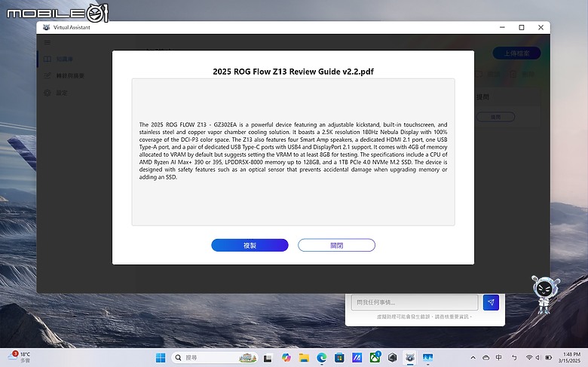Switch the 中 input method indicator

(499, 357)
